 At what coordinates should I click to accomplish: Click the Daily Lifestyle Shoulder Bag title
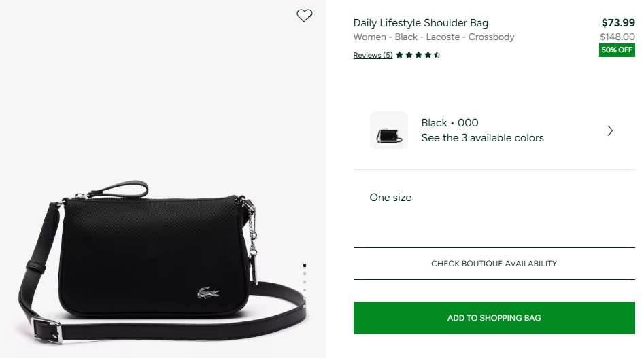pyautogui.click(x=421, y=23)
